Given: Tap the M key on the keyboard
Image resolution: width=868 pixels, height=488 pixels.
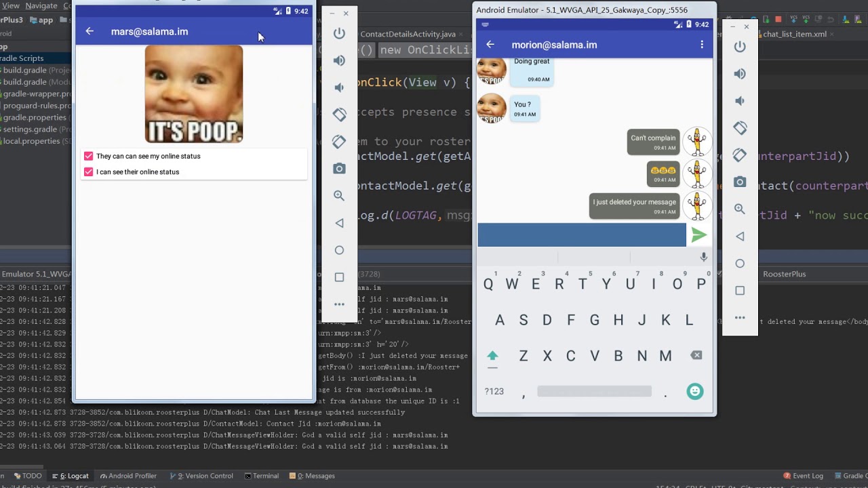Looking at the screenshot, I should pos(665,356).
